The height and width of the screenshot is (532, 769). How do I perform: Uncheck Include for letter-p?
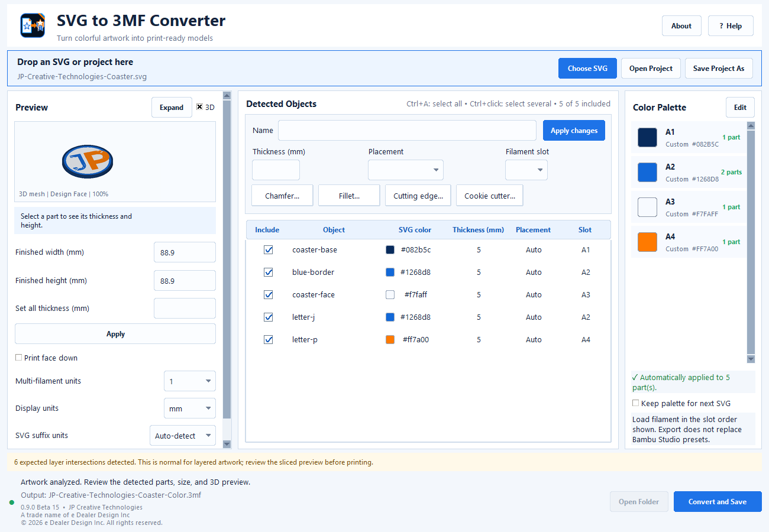click(x=269, y=340)
